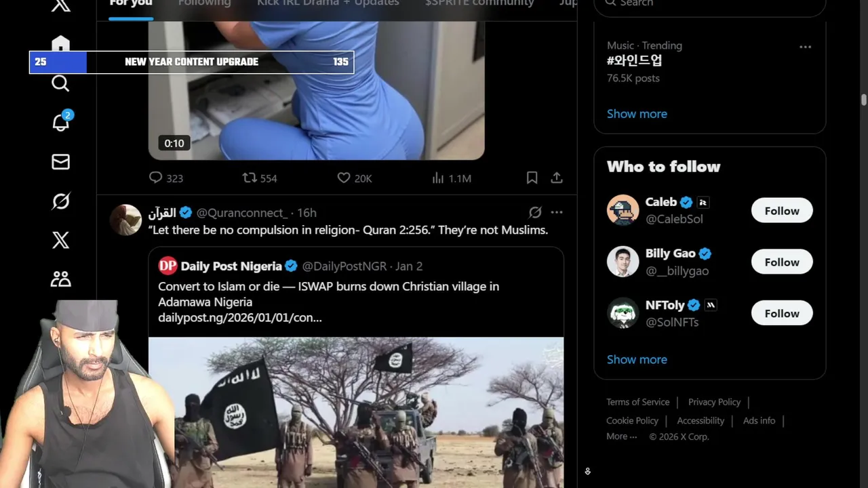Click @DailyPostNGR handle in quoted post
The height and width of the screenshot is (488, 868).
tap(344, 266)
